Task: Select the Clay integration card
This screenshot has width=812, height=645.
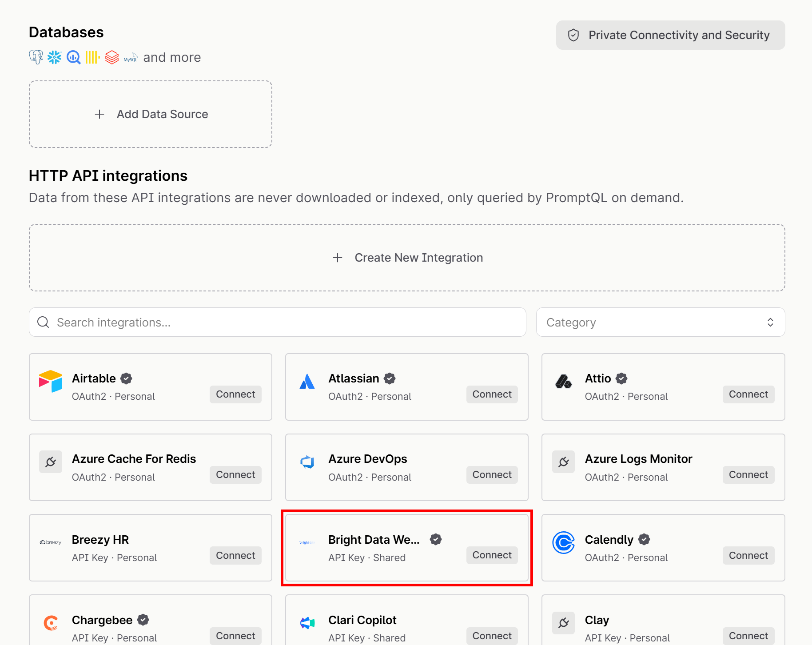Action: 663,620
